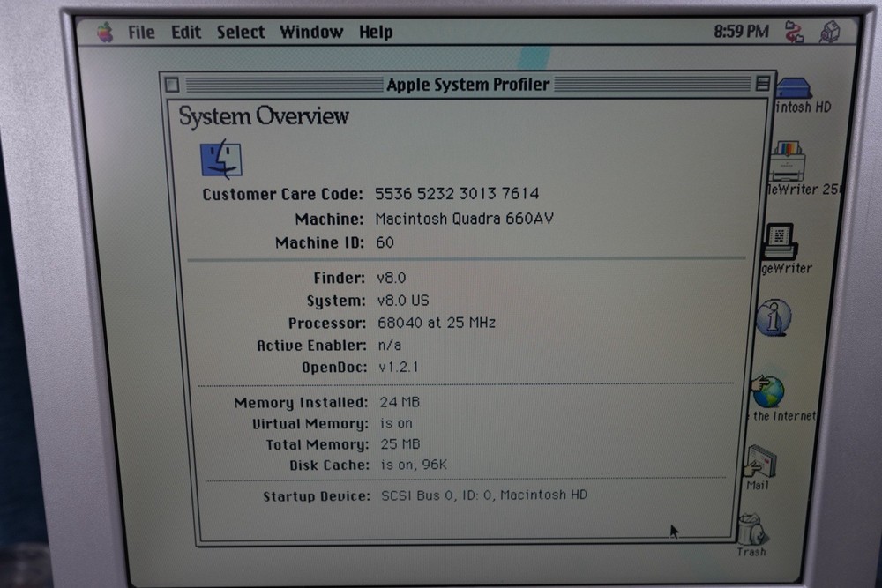Open the File menu
The width and height of the screenshot is (882, 588).
pyautogui.click(x=141, y=32)
